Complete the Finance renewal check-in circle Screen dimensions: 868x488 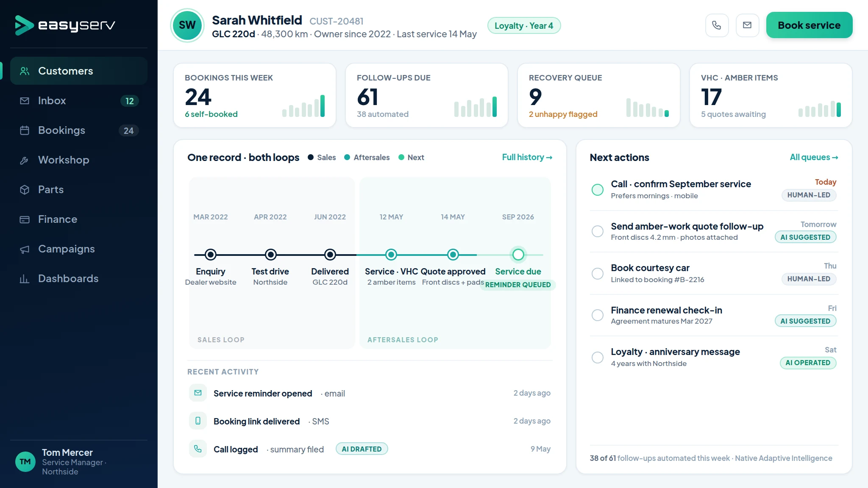coord(598,315)
